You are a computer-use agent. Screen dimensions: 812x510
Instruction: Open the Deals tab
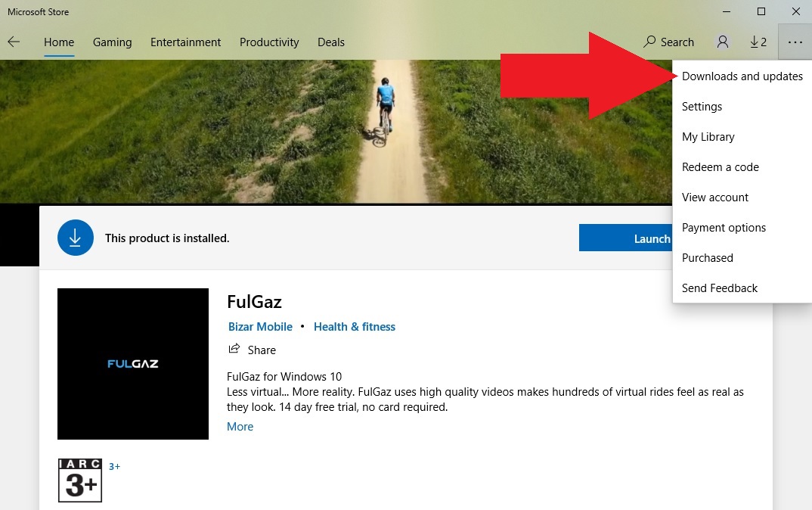click(x=331, y=42)
